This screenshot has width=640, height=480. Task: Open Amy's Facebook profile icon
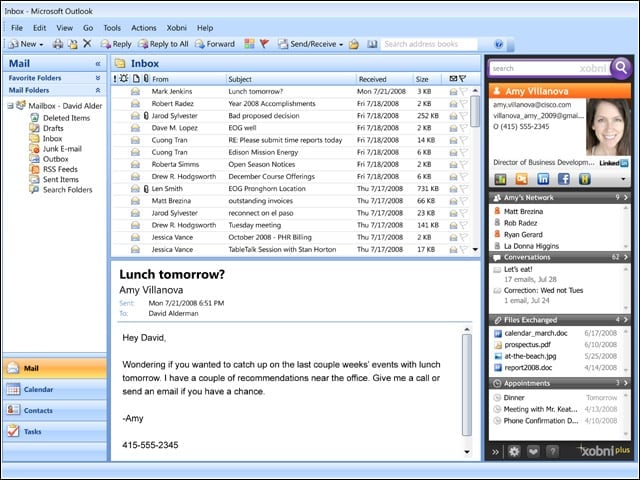[x=564, y=179]
